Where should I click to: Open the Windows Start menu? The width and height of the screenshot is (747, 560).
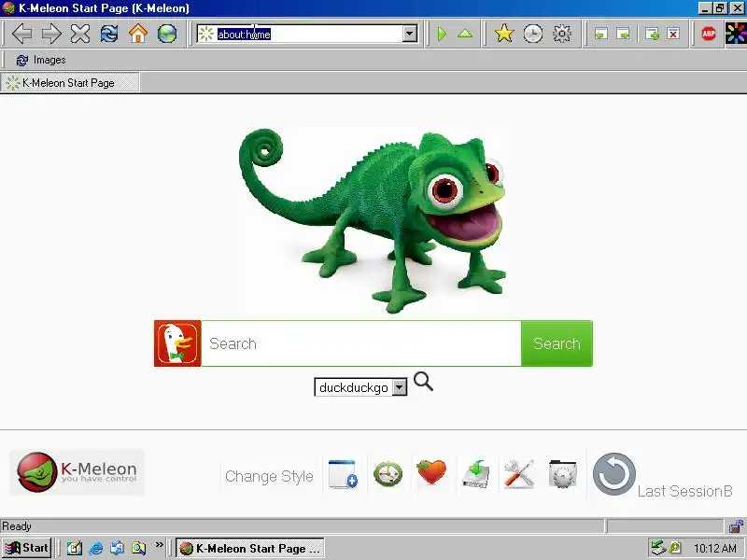(27, 548)
